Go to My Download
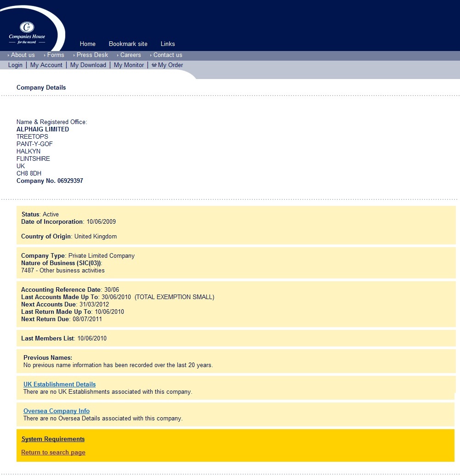Screen dimensions: 460x476 tap(88, 65)
